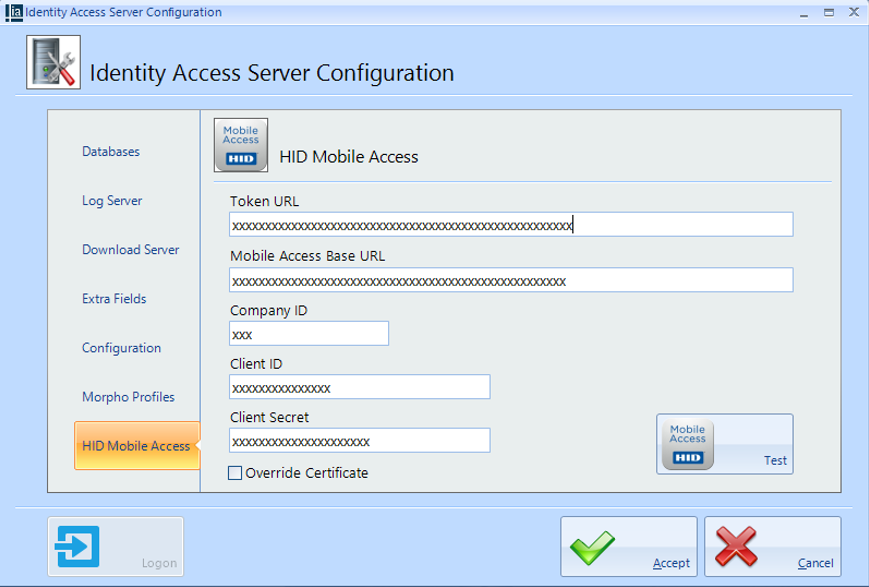869x587 pixels.
Task: Click the Client Secret field
Action: click(x=360, y=440)
